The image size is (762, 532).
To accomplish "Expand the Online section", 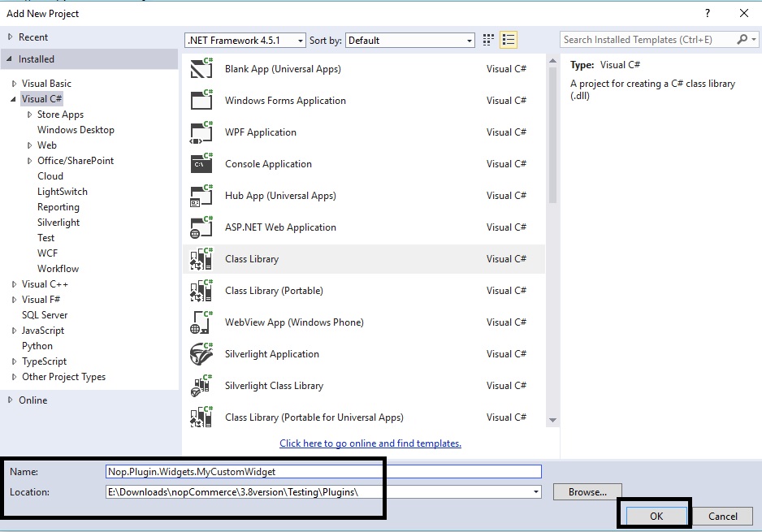I will (x=11, y=400).
